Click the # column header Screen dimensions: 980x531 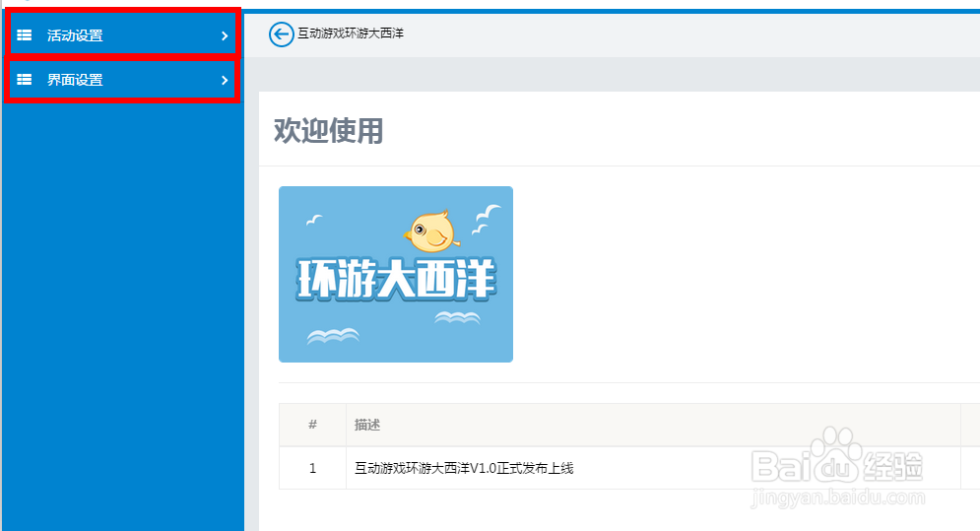click(x=312, y=425)
